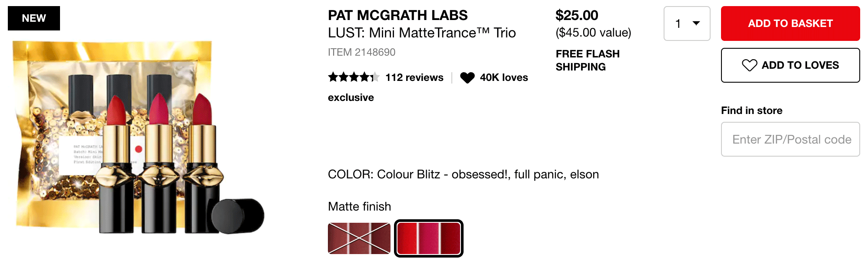
Task: Open the 112 reviews link
Action: coord(414,77)
